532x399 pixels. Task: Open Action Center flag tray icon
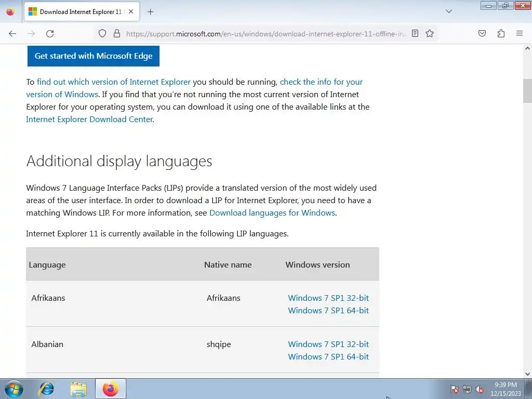455,389
